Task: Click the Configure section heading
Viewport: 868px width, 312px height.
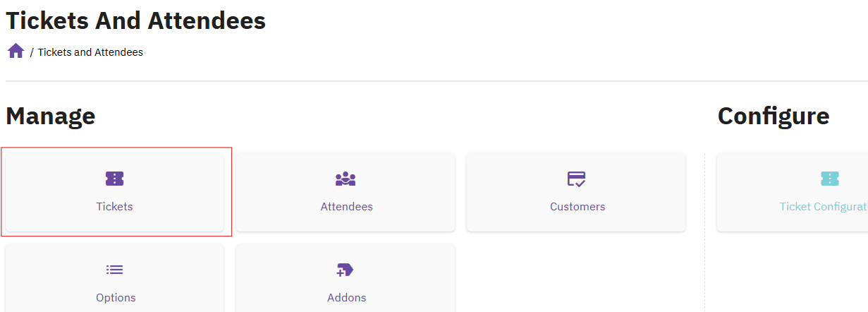Action: [x=773, y=116]
